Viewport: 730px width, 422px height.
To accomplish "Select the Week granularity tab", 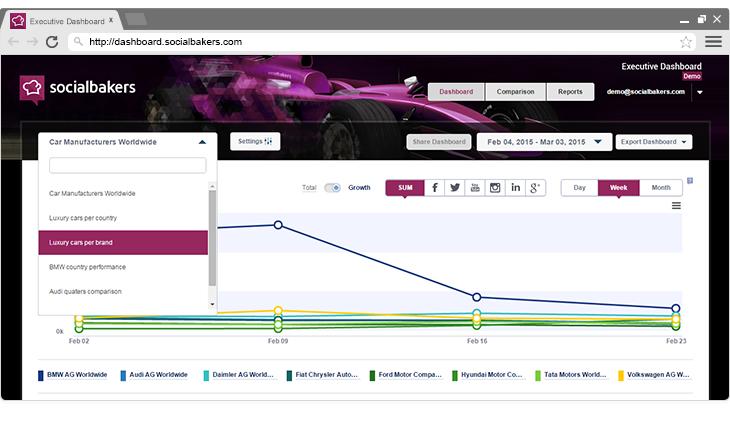I will [x=619, y=188].
